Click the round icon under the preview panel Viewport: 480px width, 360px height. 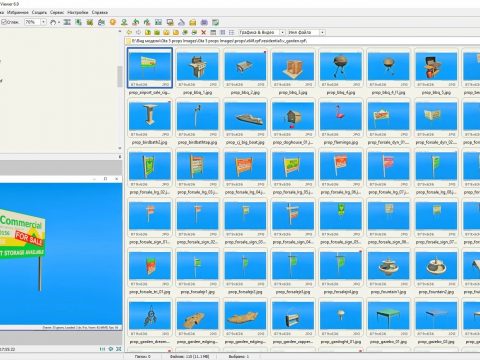[111, 349]
